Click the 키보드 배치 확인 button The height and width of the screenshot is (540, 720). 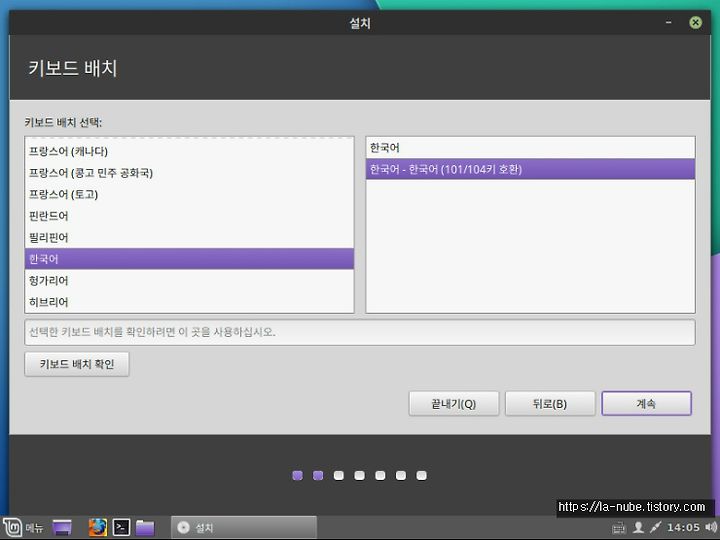[x=77, y=364]
